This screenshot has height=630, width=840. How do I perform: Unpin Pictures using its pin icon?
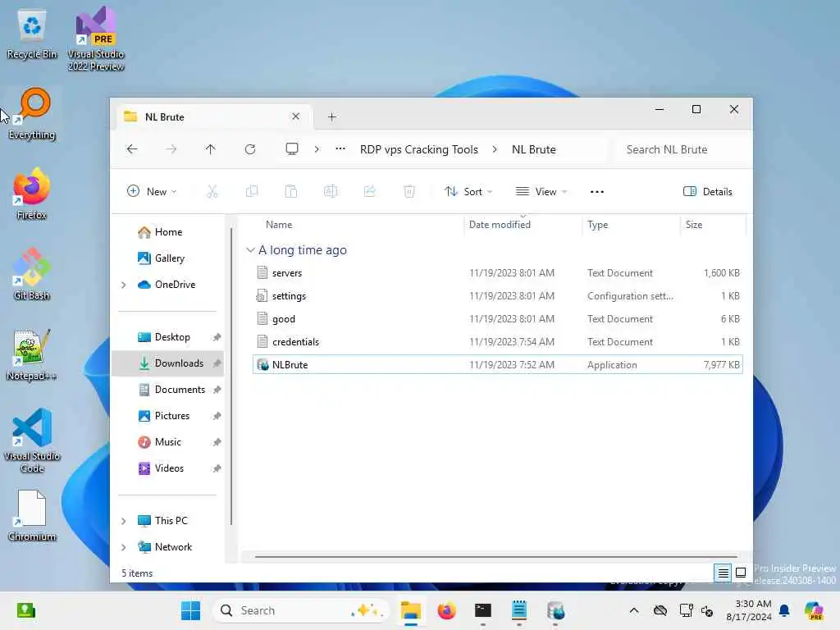(x=217, y=416)
